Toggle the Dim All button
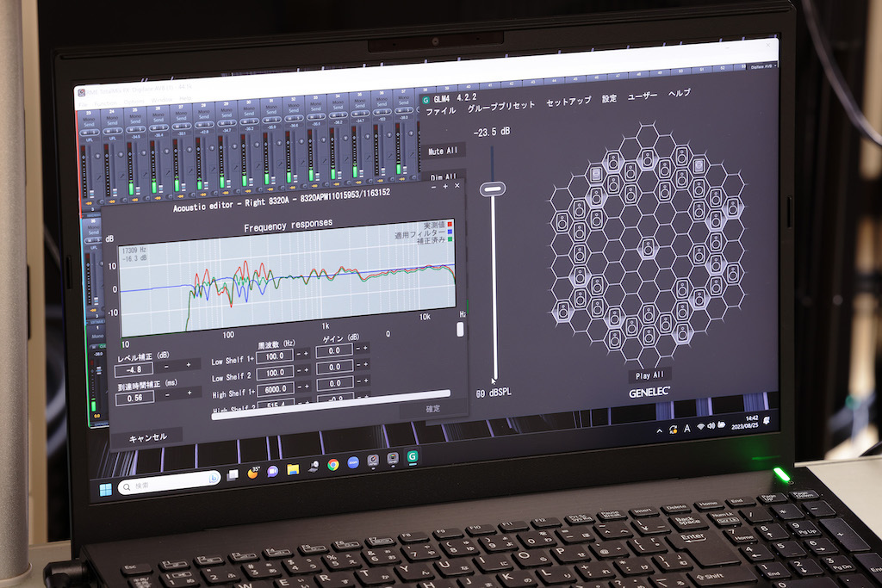This screenshot has width=882, height=588. click(443, 177)
